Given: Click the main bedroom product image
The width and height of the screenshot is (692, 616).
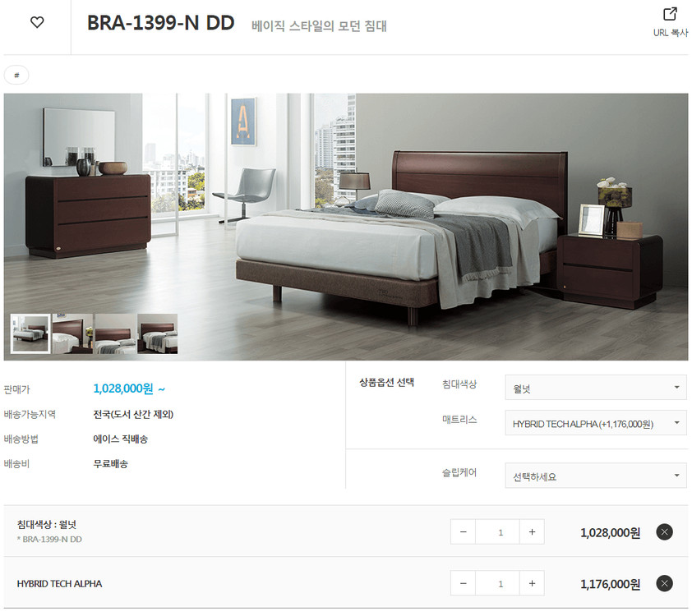Looking at the screenshot, I should (x=346, y=227).
